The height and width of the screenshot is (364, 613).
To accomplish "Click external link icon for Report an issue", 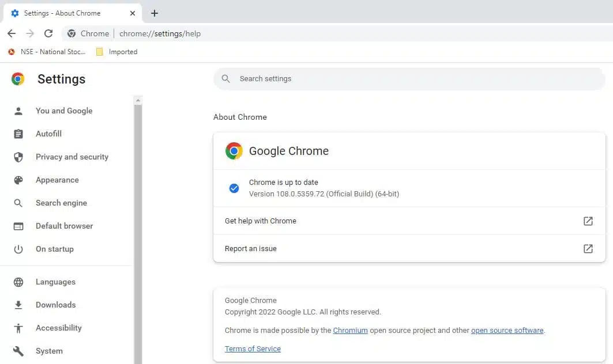I will pyautogui.click(x=588, y=249).
